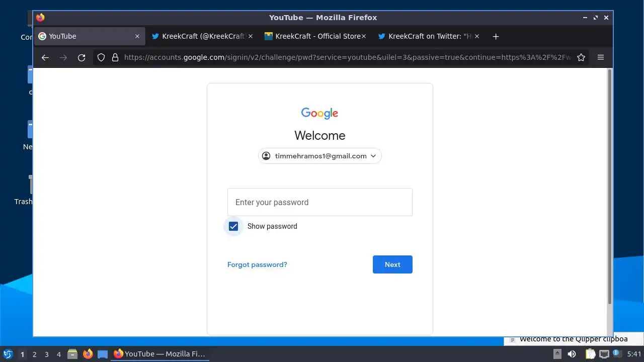This screenshot has height=362, width=644.
Task: Switch to the KreekCraft on Twitter tab
Action: (x=429, y=36)
